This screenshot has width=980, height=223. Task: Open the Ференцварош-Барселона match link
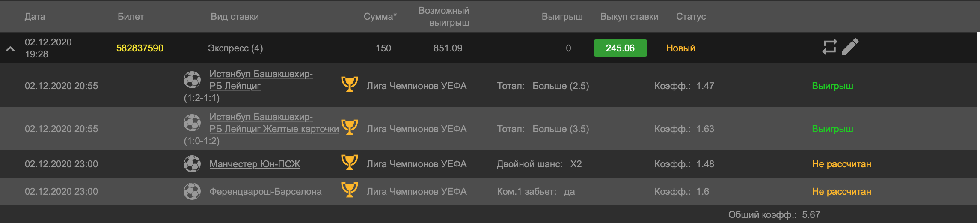point(265,192)
